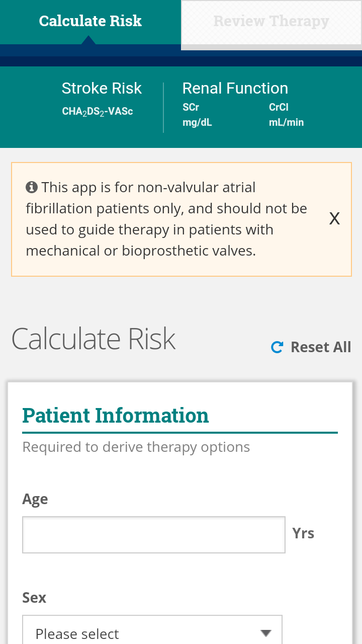Click the SCr mg/dL indicator
Image resolution: width=362 pixels, height=644 pixels.
point(198,115)
